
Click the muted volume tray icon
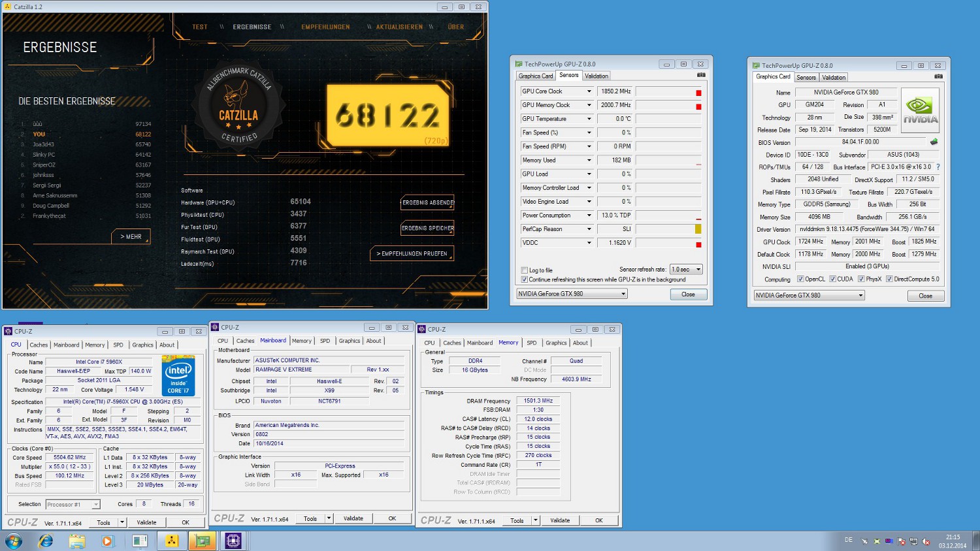click(926, 541)
